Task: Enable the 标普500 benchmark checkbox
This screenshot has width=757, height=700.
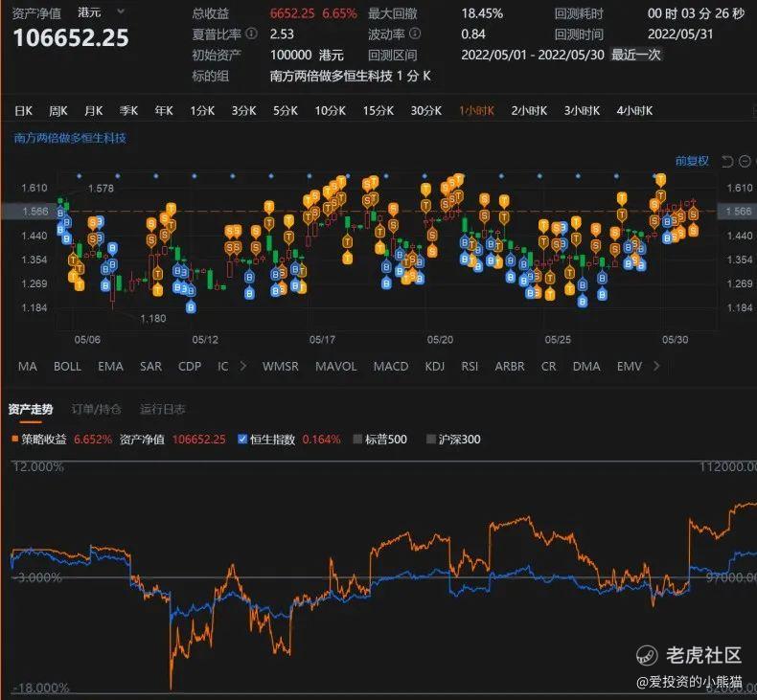Action: pyautogui.click(x=357, y=439)
